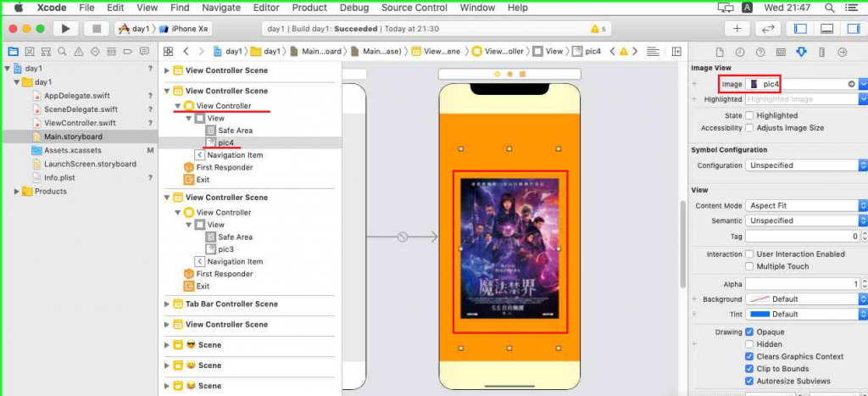Screen dimensions: 868x396
Task: Open the Find menu
Action: (x=180, y=8)
